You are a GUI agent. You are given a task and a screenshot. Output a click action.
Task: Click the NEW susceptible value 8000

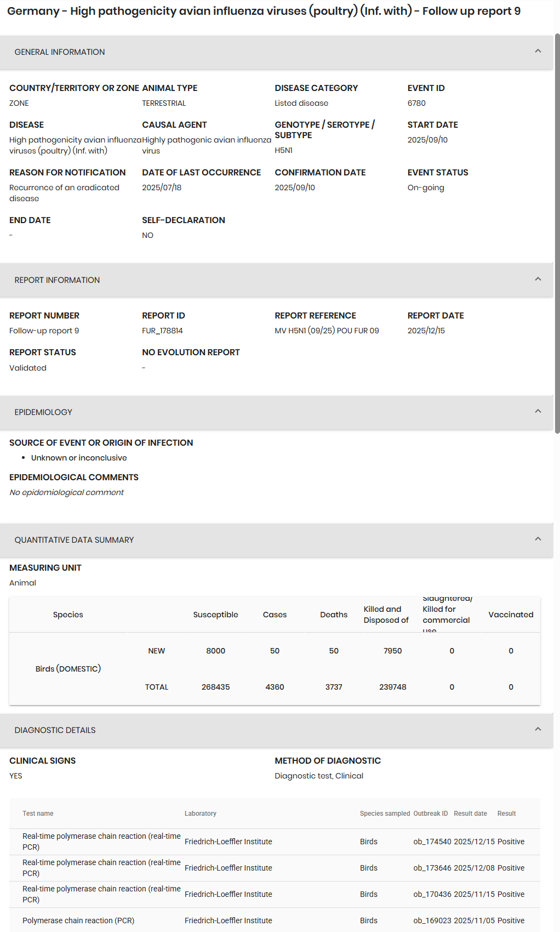pos(215,651)
